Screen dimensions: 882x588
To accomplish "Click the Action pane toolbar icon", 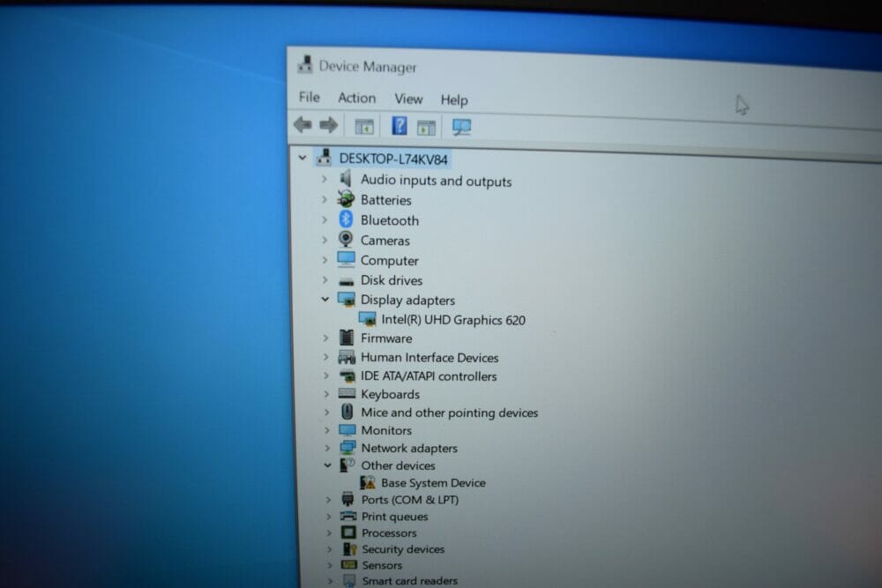I will (426, 128).
